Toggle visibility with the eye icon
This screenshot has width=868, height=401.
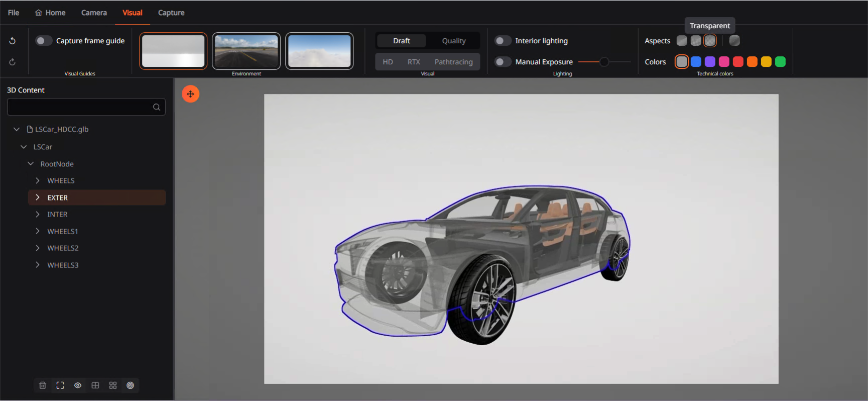pyautogui.click(x=78, y=385)
